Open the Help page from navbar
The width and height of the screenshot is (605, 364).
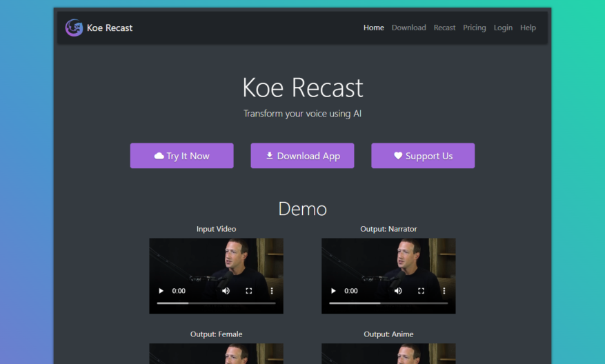click(528, 28)
